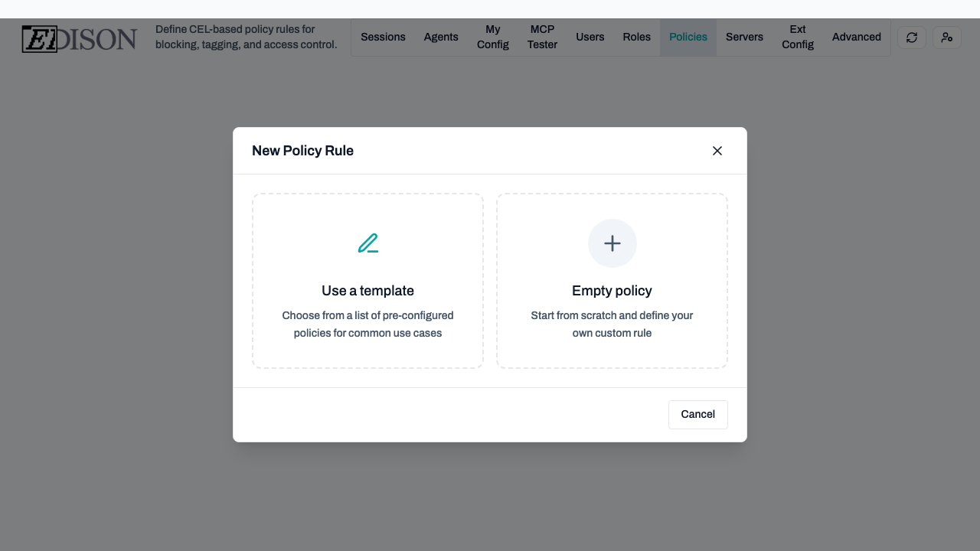Choose the Empty policy option
The height and width of the screenshot is (551, 980).
click(x=612, y=306)
